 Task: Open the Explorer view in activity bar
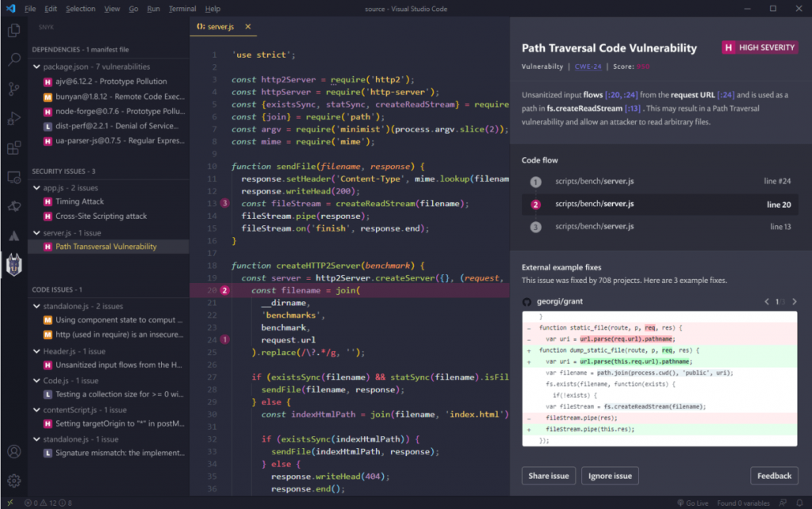14,31
